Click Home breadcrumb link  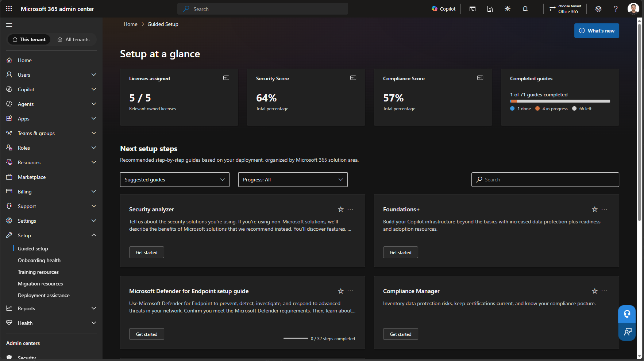click(x=131, y=24)
